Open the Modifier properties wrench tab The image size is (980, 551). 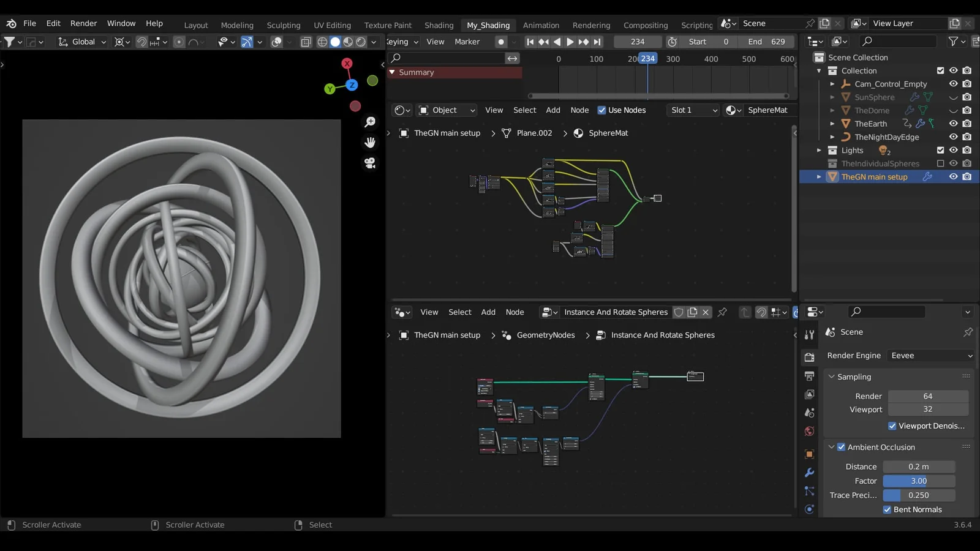click(x=809, y=473)
